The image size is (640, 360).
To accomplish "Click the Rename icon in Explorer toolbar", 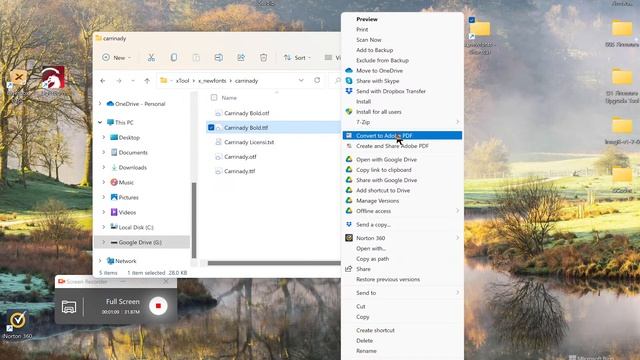I will [219, 58].
